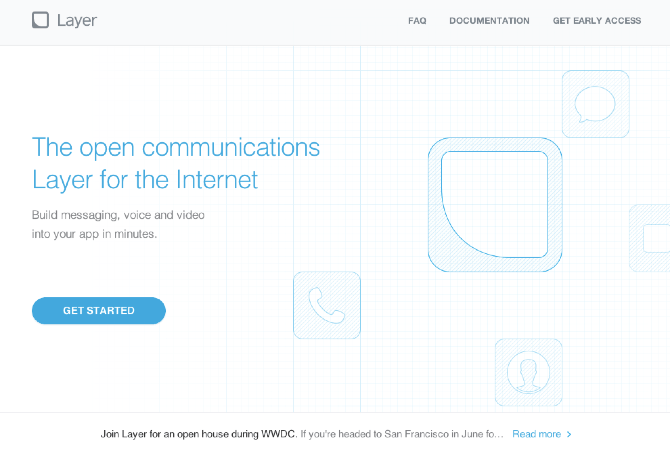Click the partially visible video icon tile
Viewport: 670px width, 451px height.
coord(649,238)
